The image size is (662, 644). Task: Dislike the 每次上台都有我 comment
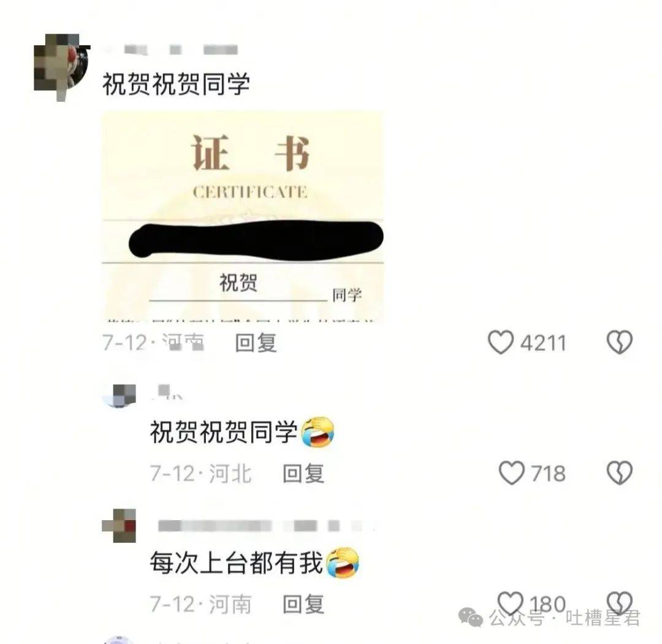(619, 602)
